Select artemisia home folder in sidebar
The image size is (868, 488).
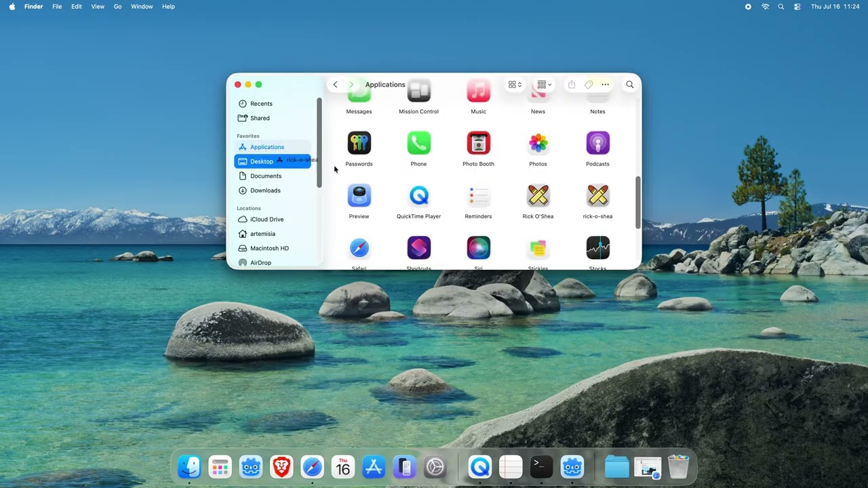[x=272, y=234]
